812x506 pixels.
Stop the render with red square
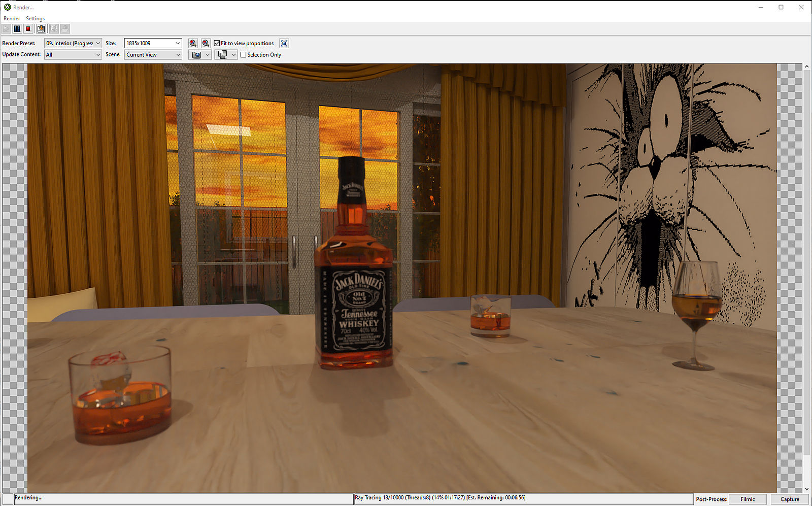coord(28,29)
